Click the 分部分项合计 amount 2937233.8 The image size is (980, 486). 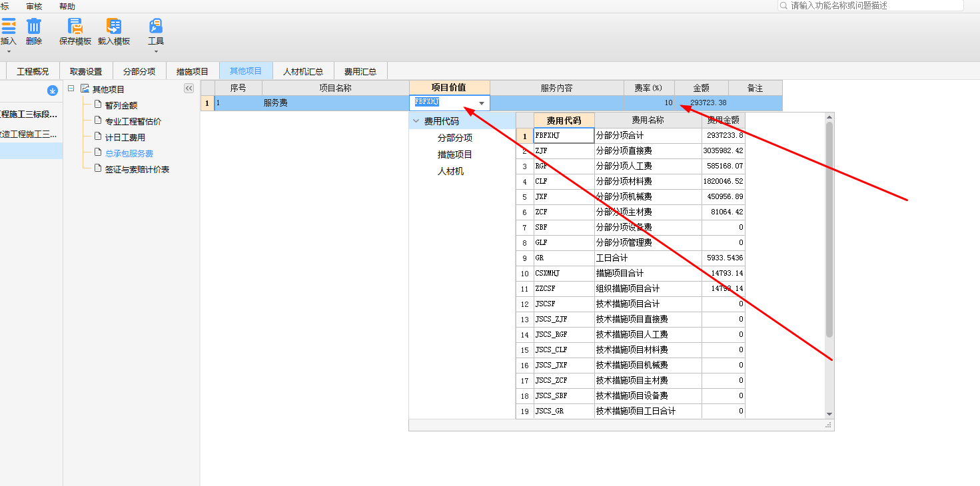724,136
